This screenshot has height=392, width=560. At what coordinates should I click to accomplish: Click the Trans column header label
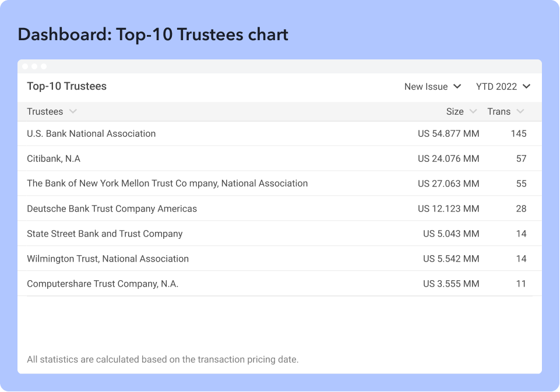click(499, 111)
